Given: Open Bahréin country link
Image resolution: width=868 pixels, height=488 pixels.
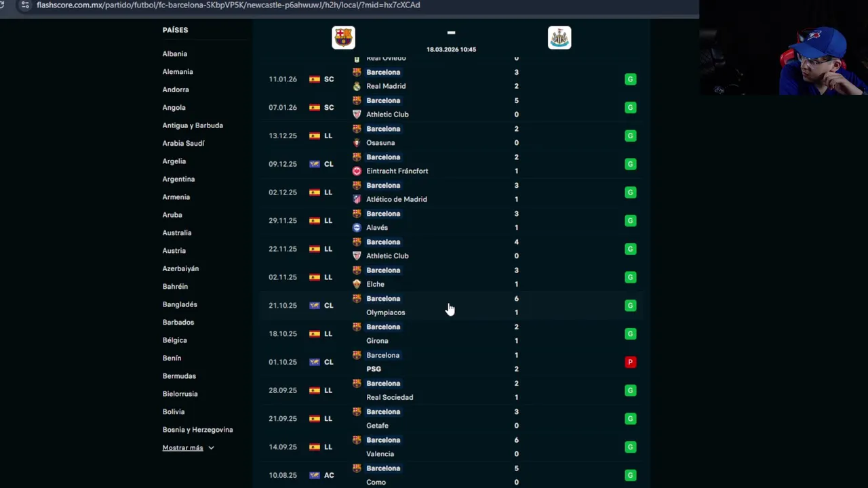Looking at the screenshot, I should click(x=175, y=287).
